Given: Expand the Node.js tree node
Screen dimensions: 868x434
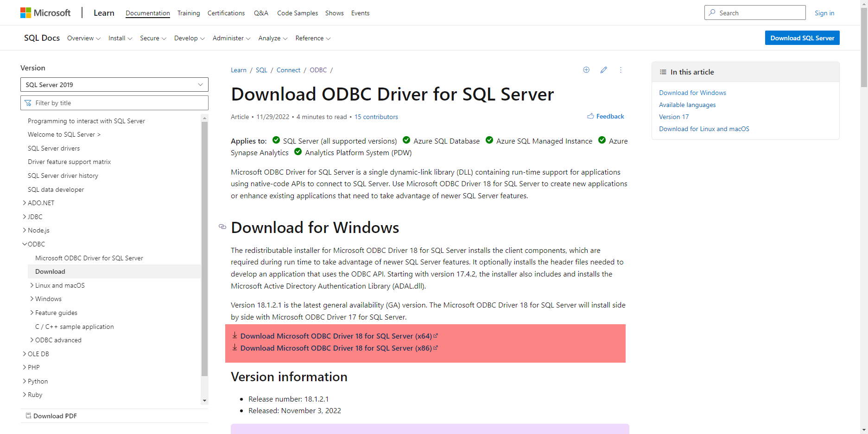Looking at the screenshot, I should 25,230.
